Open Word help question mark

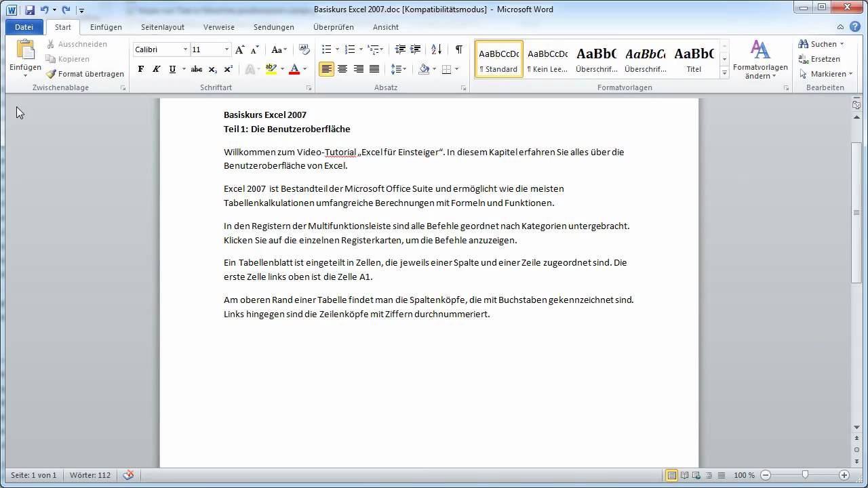pos(856,27)
